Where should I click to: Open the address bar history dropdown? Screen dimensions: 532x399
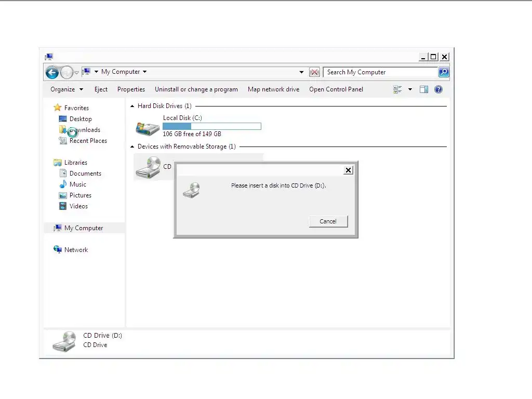pos(301,72)
